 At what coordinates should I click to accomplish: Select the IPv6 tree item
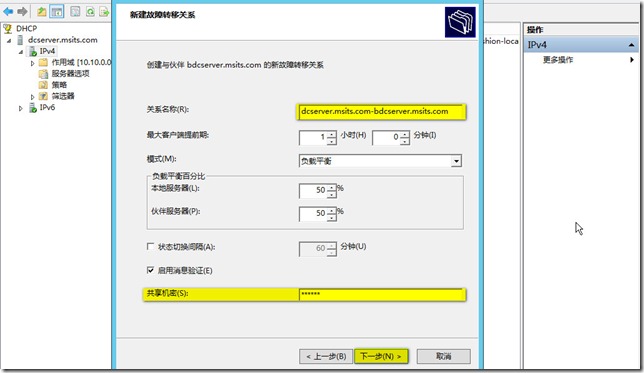[x=47, y=108]
